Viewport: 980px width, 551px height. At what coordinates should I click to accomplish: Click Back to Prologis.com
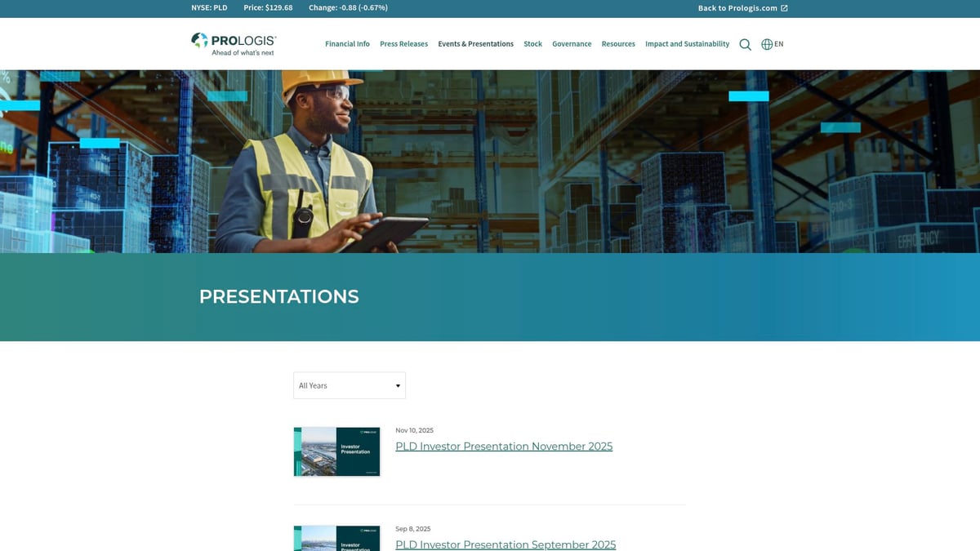(735, 8)
